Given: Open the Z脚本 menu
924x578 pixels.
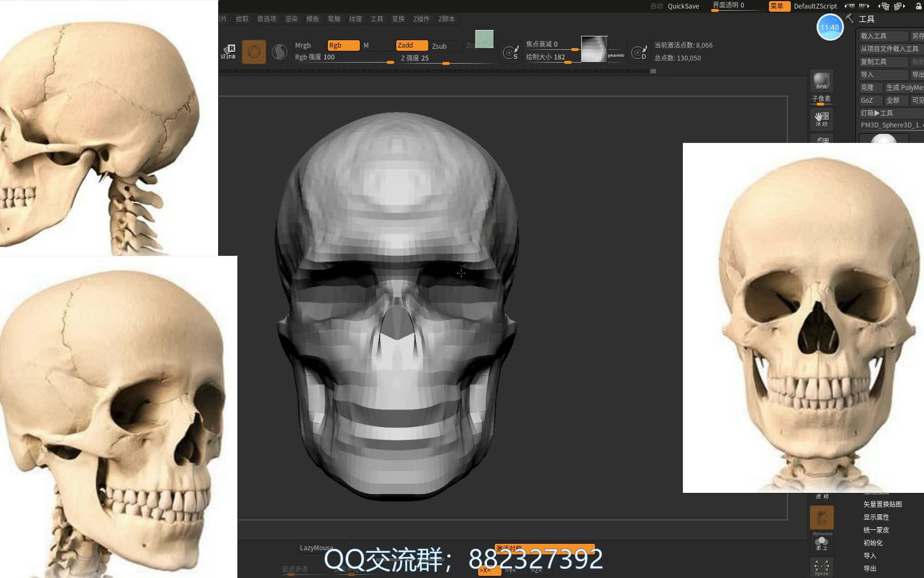Looking at the screenshot, I should click(446, 19).
